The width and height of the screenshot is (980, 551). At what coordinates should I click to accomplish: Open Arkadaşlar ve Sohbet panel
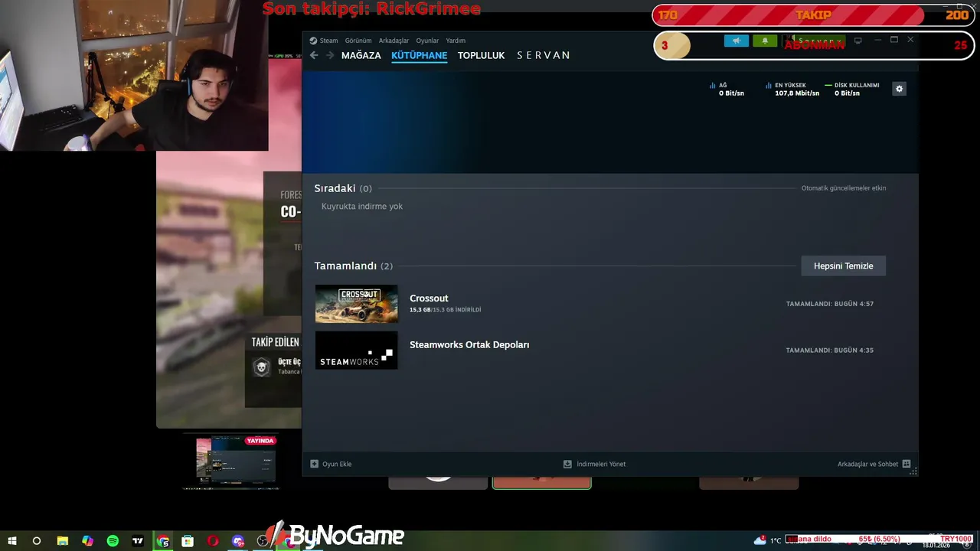click(867, 464)
